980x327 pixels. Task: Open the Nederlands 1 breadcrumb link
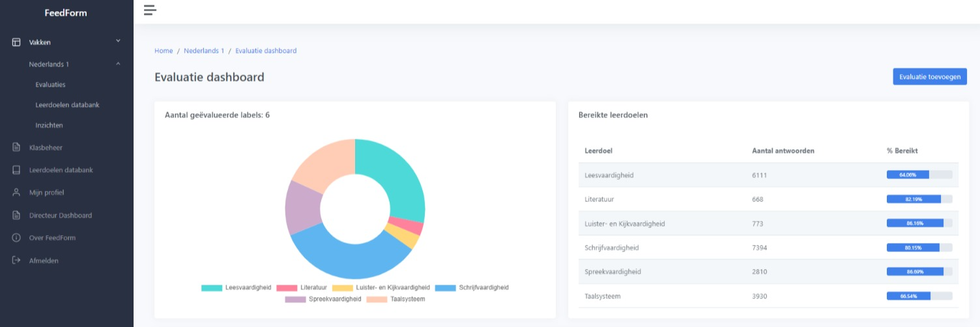click(x=203, y=51)
